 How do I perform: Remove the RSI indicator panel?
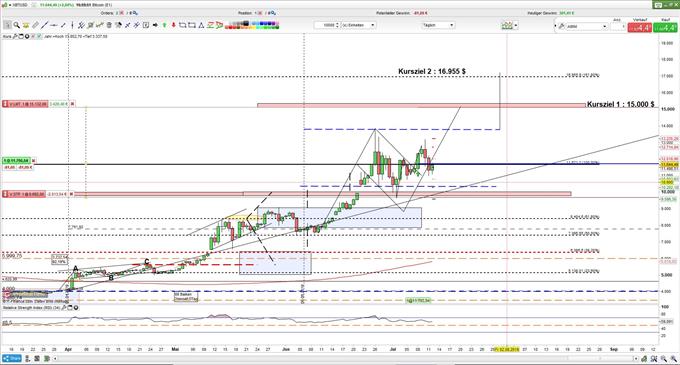point(76,308)
